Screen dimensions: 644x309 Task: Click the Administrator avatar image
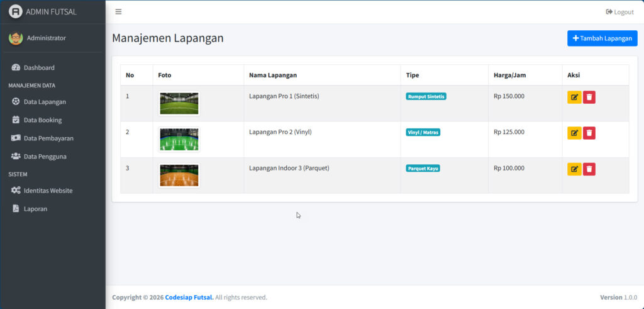(16, 38)
